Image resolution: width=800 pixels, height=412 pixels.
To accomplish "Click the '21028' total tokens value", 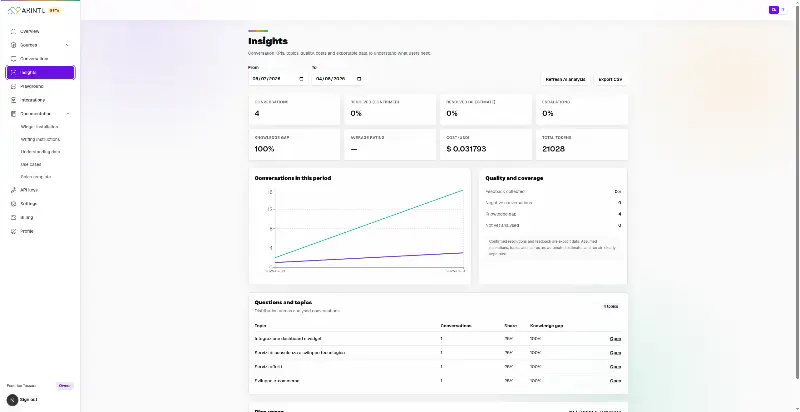I will [x=554, y=149].
